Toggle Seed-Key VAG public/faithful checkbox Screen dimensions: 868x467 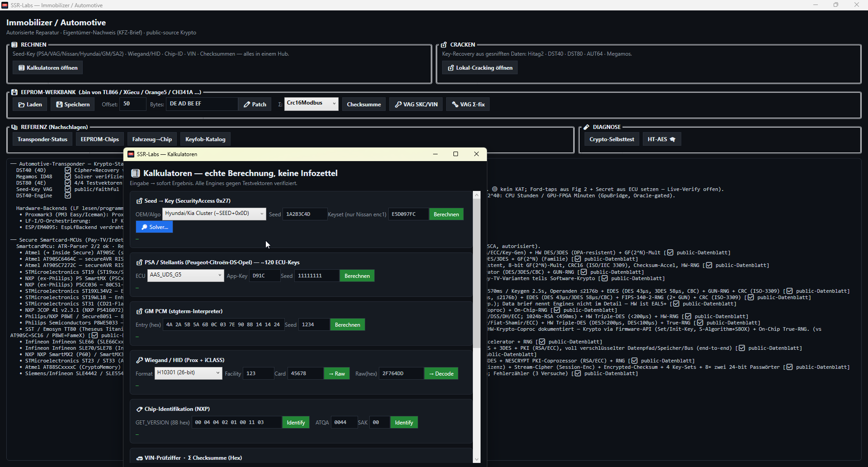coord(68,190)
